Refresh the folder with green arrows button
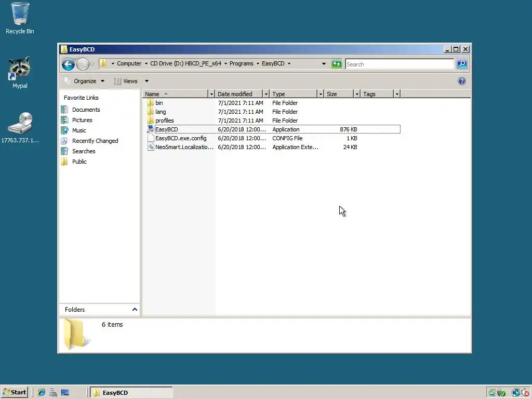The image size is (532, 399). (337, 64)
